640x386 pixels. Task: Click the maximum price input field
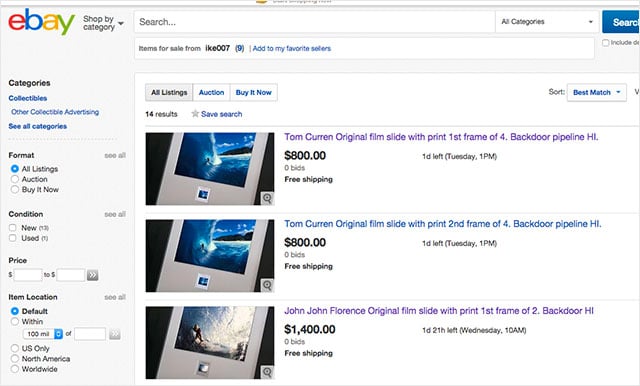[x=71, y=275]
